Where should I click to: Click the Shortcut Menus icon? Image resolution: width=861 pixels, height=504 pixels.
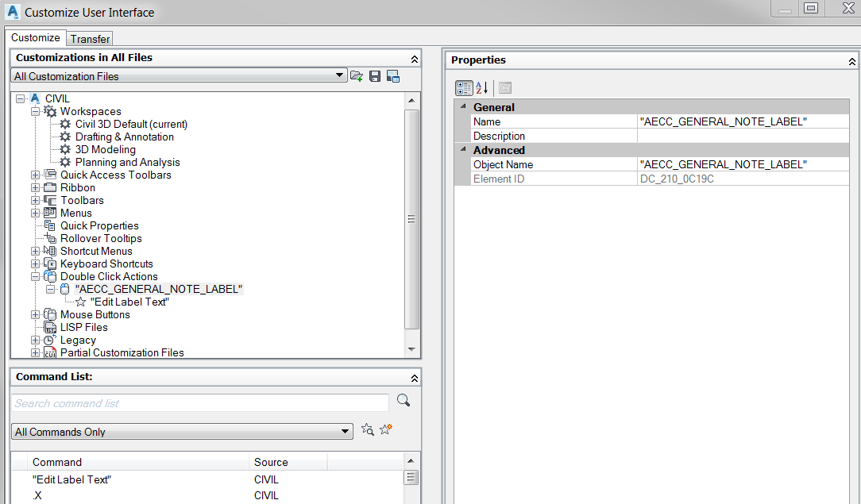(50, 251)
